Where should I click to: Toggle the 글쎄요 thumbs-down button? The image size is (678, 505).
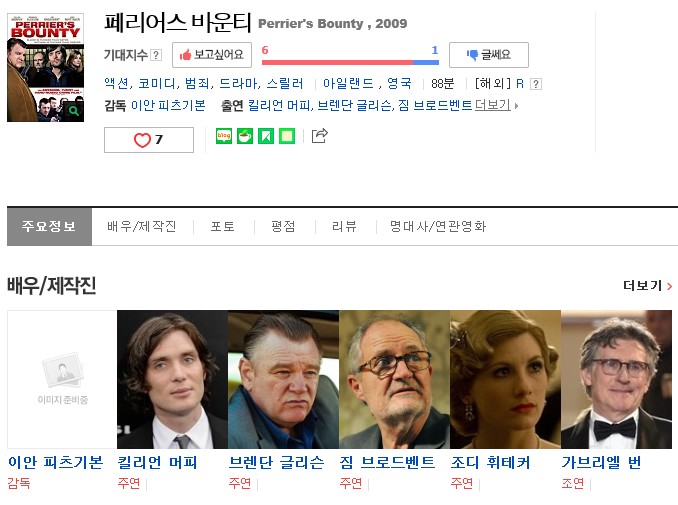click(x=489, y=55)
